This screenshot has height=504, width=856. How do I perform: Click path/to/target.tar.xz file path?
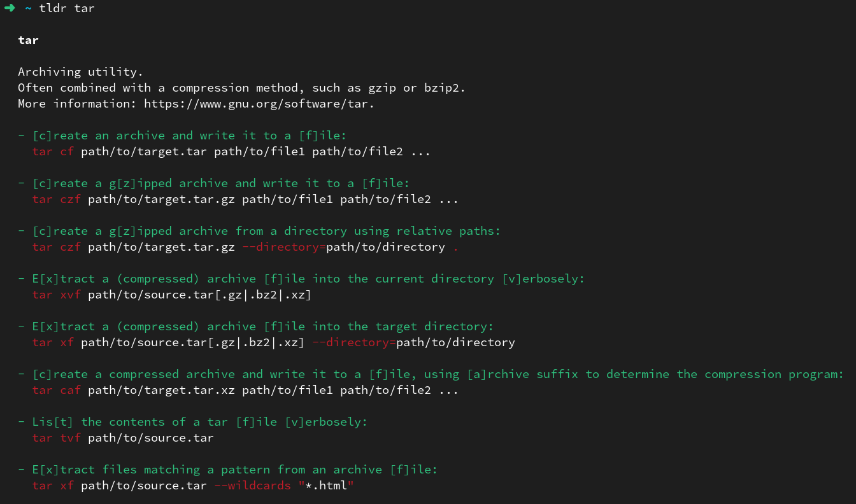click(x=161, y=390)
